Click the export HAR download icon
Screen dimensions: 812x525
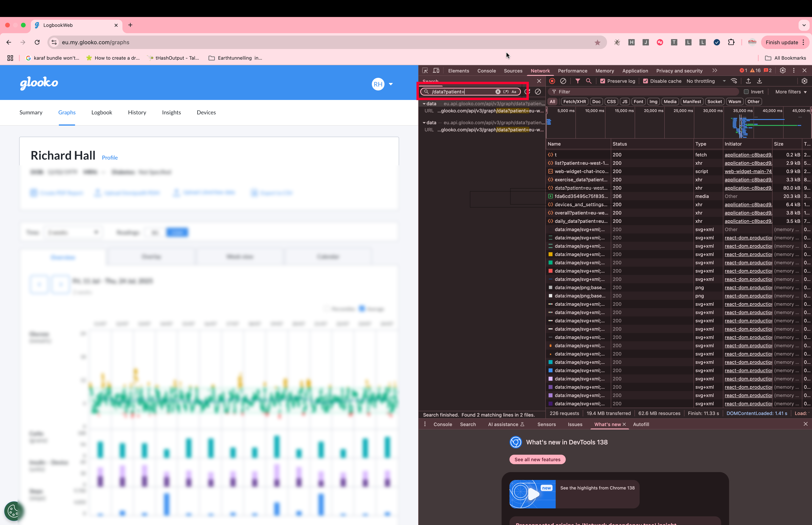(x=759, y=81)
